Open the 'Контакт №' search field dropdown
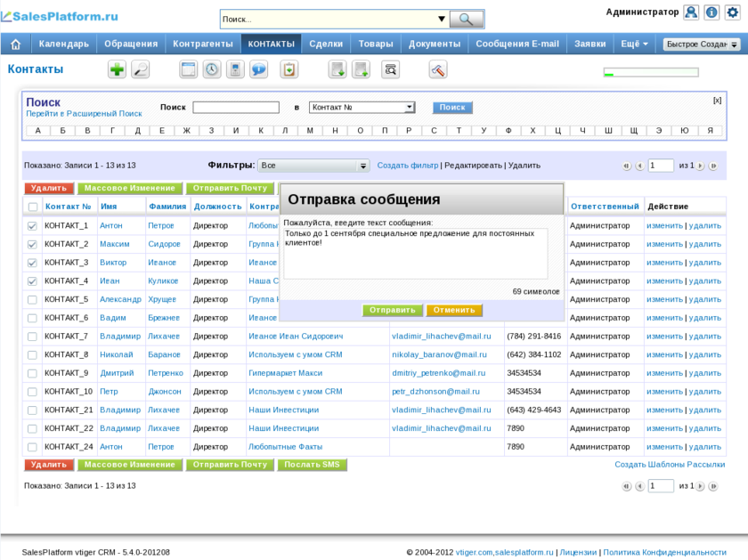 tap(410, 108)
